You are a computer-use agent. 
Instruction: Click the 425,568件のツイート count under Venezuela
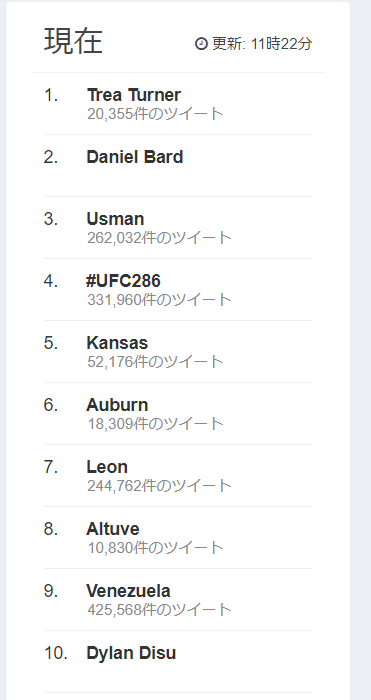click(x=159, y=610)
